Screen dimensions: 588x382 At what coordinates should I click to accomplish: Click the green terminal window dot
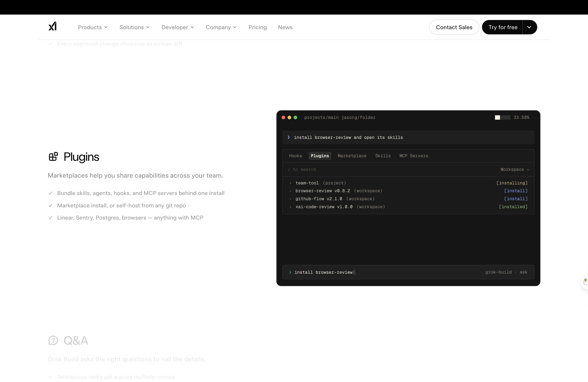(x=295, y=117)
